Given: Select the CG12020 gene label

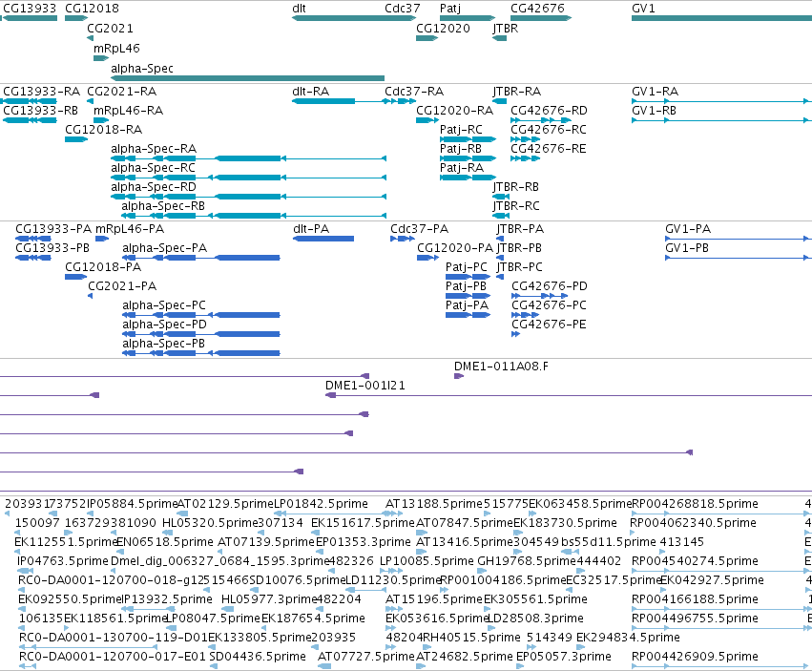Looking at the screenshot, I should coord(444,29).
